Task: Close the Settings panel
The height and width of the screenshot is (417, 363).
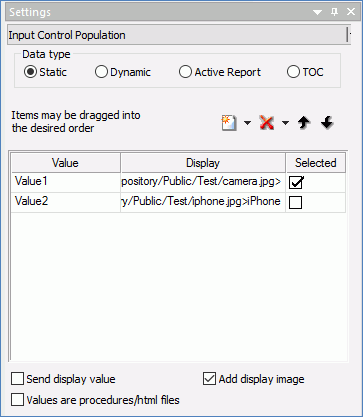Action: coord(351,12)
